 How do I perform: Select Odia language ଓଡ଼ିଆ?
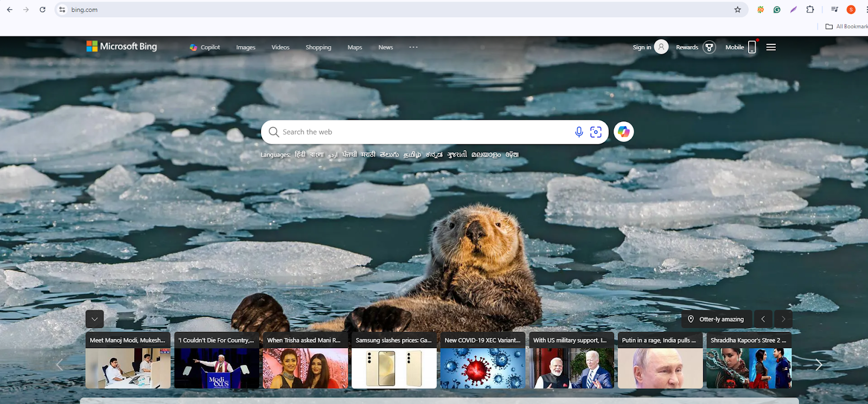coord(512,155)
